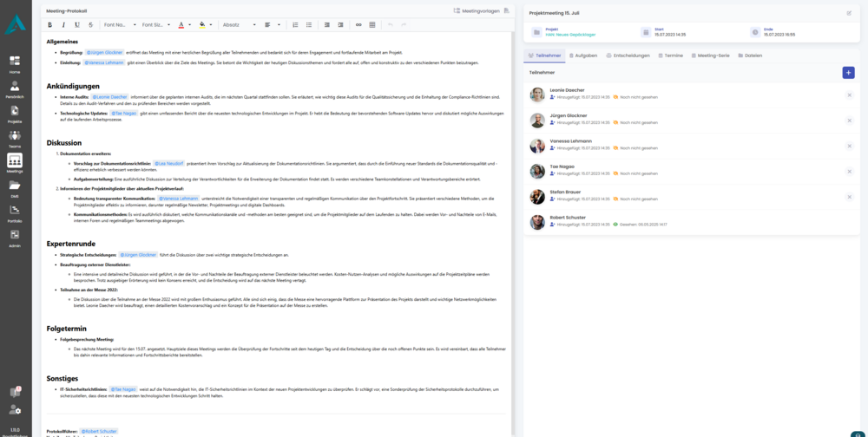Toggle bold formatting in the editor toolbar

tap(50, 25)
